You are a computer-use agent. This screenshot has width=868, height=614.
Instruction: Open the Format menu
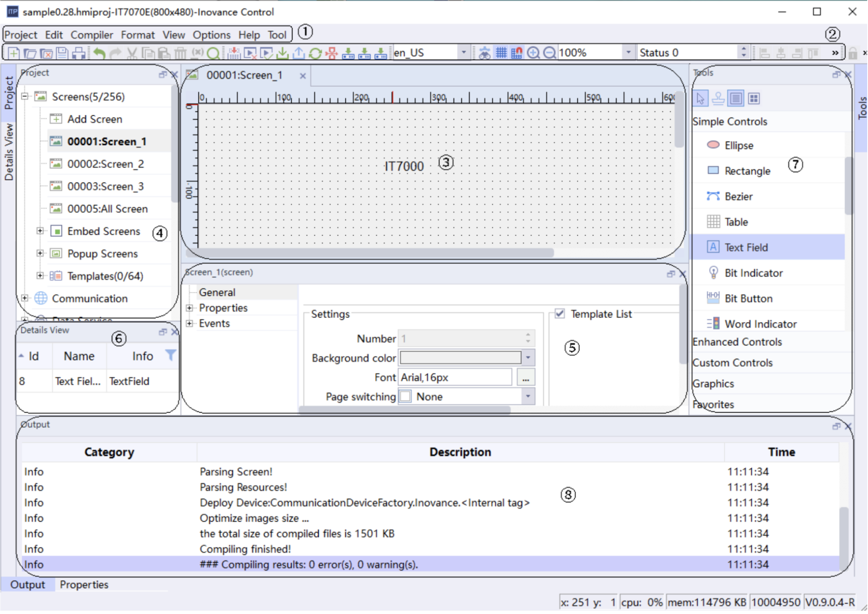click(138, 35)
